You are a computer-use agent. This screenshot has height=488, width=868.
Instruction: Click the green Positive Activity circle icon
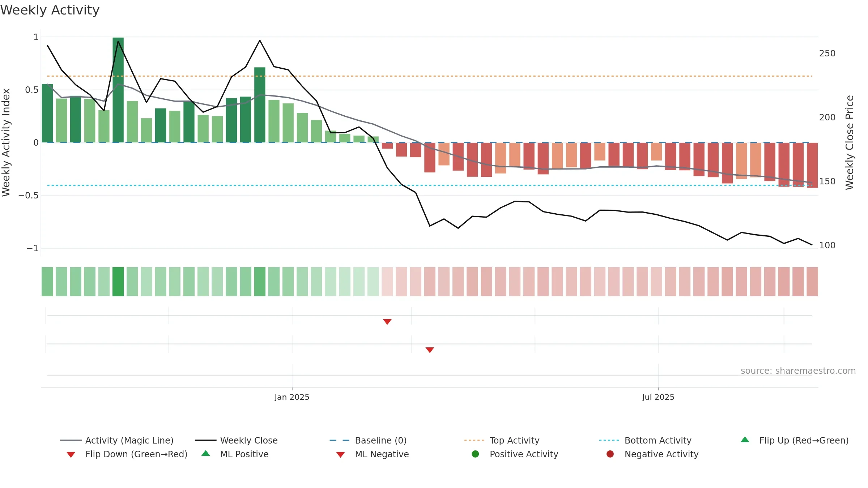(x=476, y=454)
